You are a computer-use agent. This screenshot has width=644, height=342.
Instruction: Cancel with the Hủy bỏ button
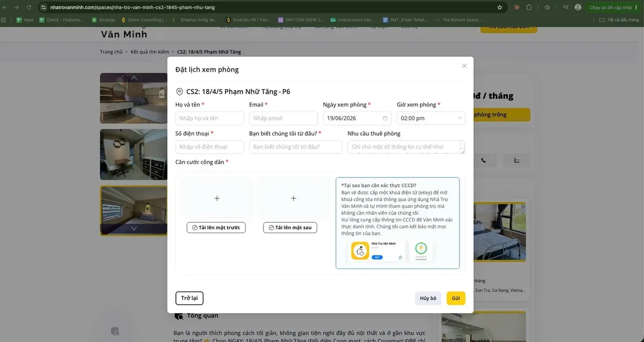click(428, 299)
